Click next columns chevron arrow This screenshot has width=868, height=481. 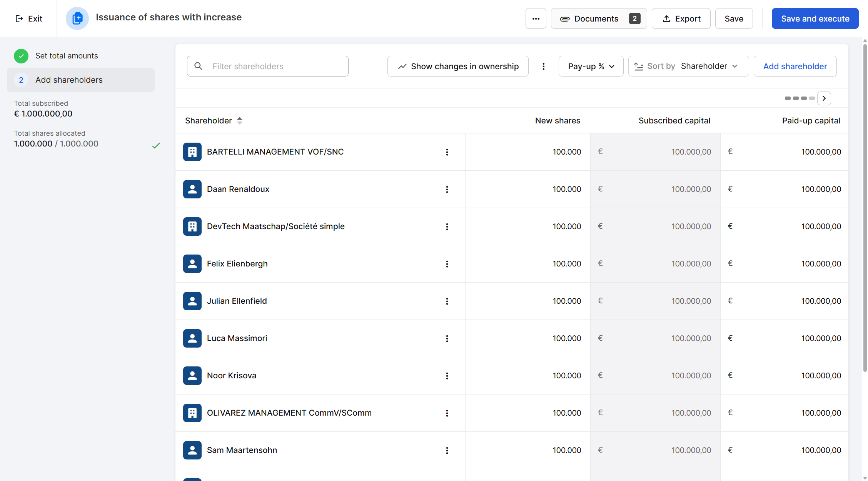point(824,98)
